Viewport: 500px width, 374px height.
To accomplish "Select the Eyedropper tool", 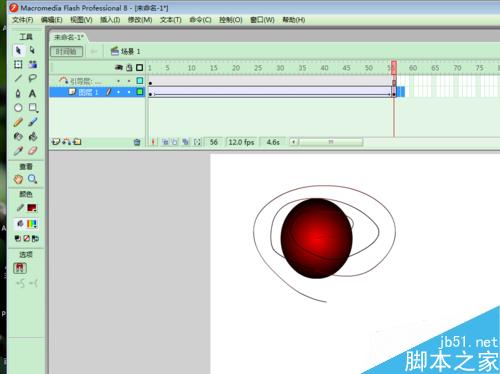I will coord(18,151).
